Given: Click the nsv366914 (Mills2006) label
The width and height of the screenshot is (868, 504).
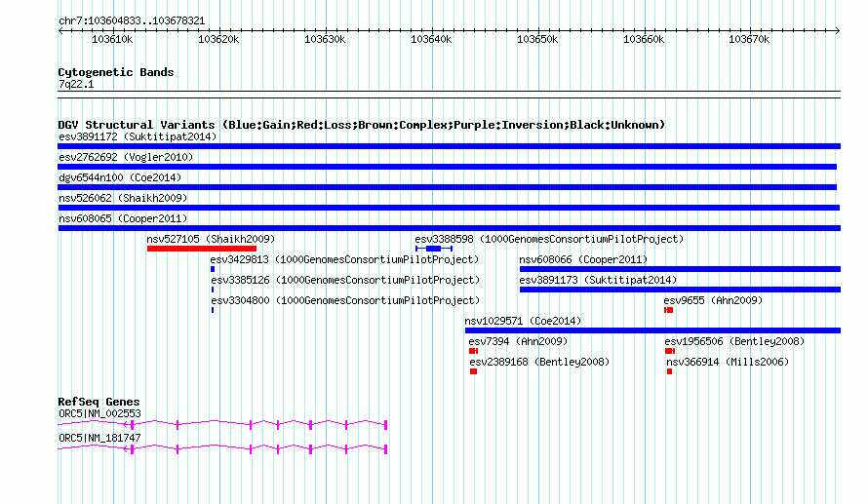Looking at the screenshot, I should pos(728,362).
